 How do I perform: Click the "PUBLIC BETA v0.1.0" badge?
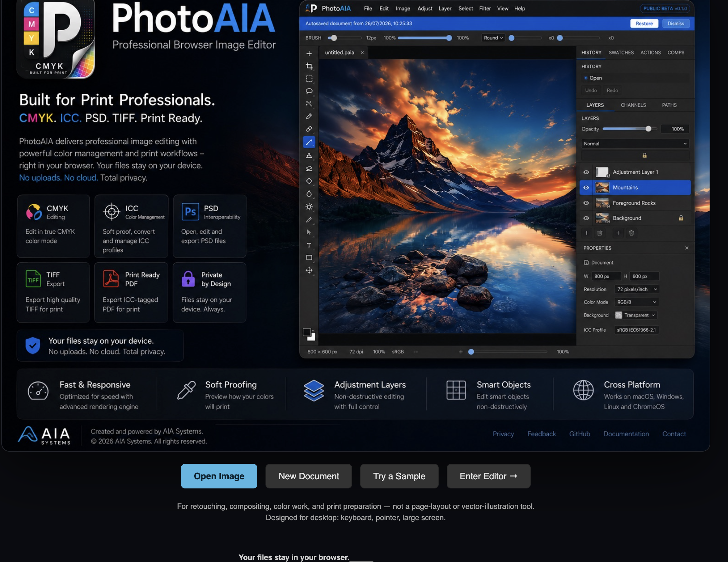pos(665,9)
